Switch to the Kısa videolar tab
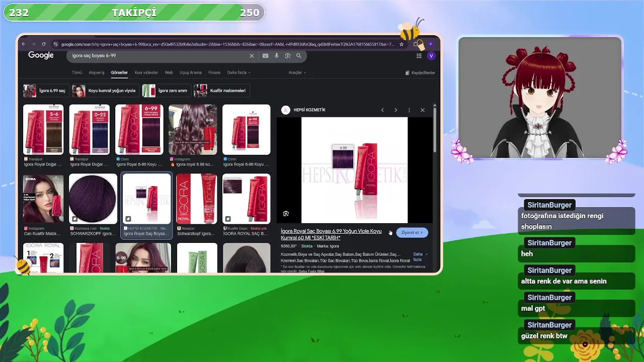 pos(146,73)
